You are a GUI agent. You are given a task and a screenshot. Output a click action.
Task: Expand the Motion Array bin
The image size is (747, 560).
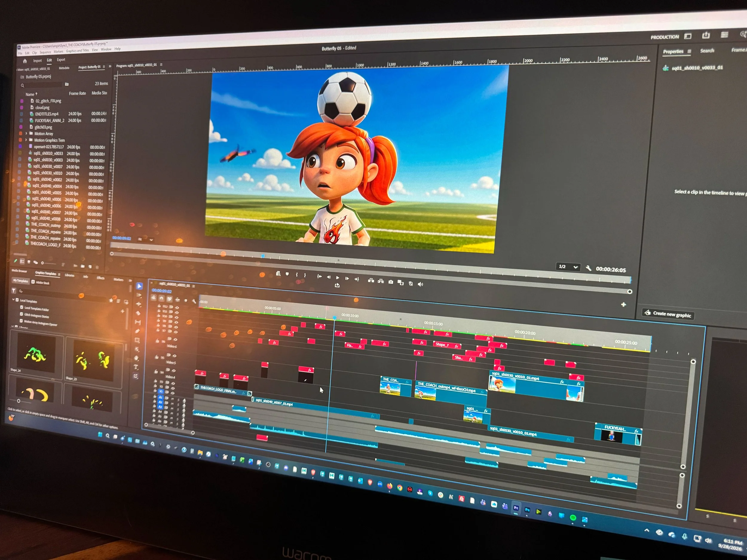[x=26, y=134]
